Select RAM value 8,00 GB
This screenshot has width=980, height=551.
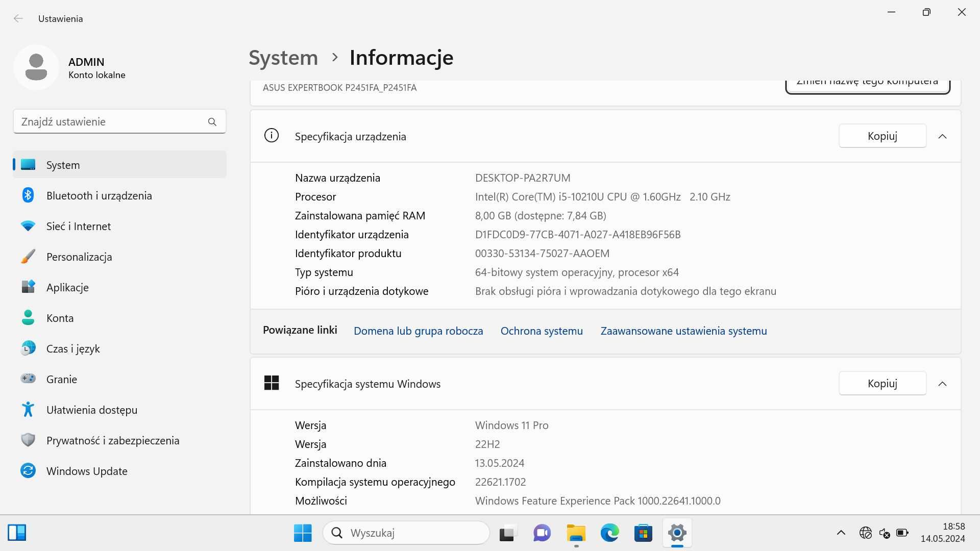point(541,216)
